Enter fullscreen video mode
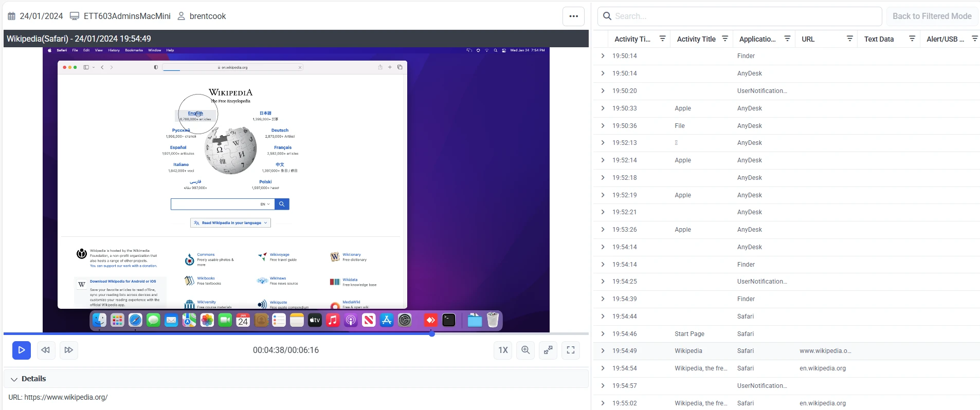 (x=571, y=350)
